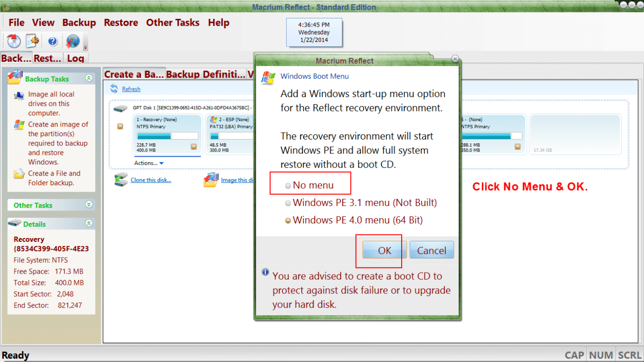Click the File System: NTFS detail text
The width and height of the screenshot is (644, 362).
[x=41, y=260]
